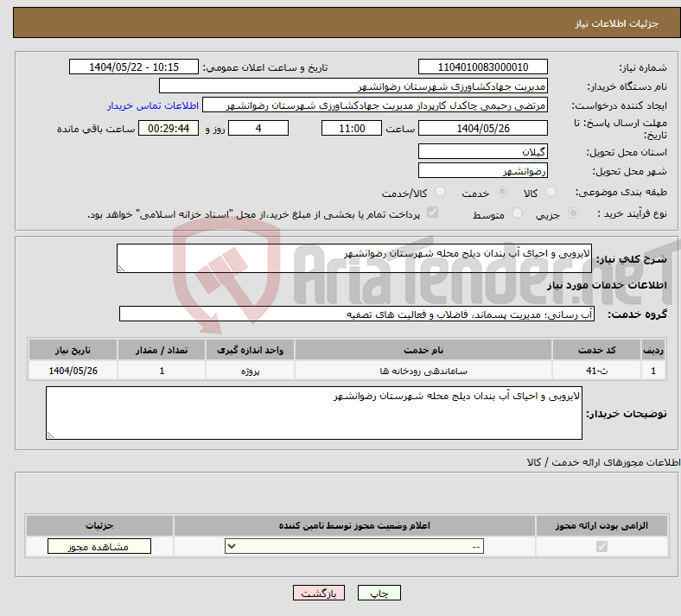This screenshot has height=616, width=681.
Task: Click the کد خدمت column header
Action: point(597,349)
